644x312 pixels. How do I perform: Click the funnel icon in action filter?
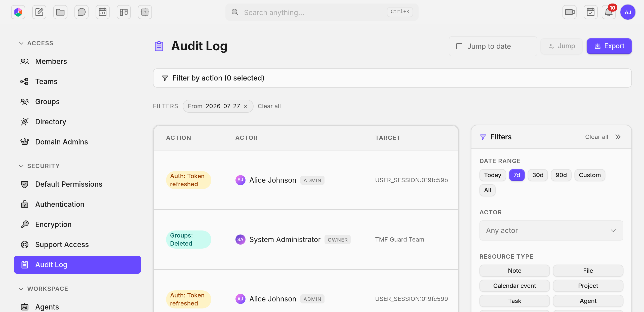[165, 78]
